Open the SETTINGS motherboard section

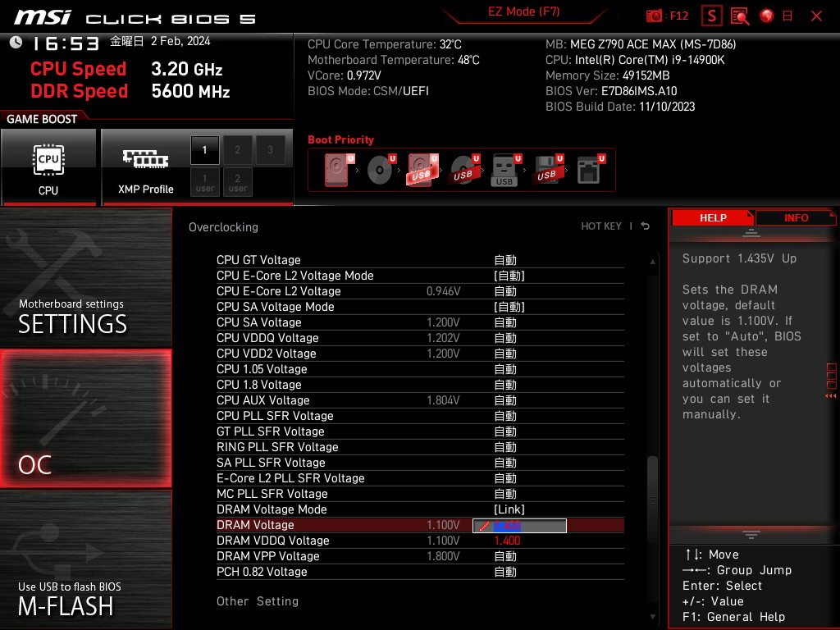[x=85, y=277]
